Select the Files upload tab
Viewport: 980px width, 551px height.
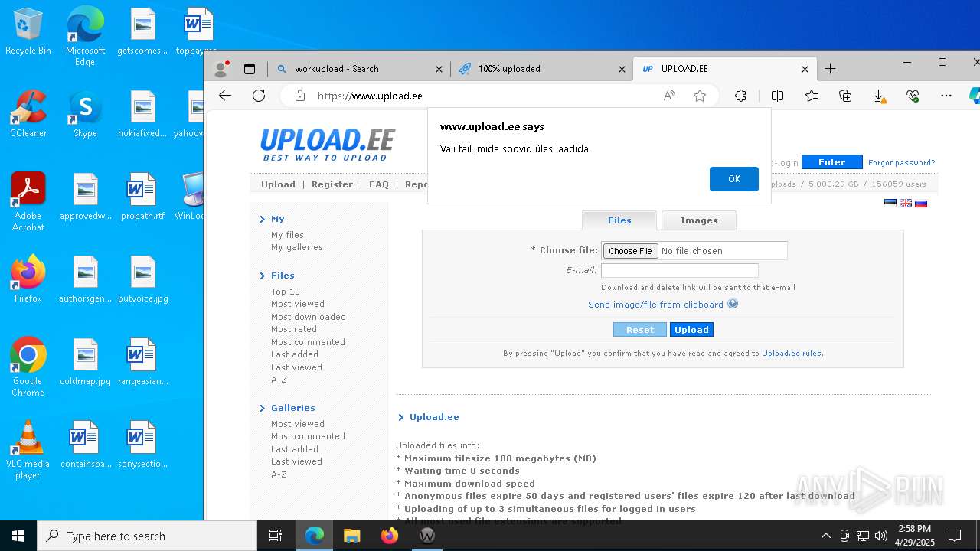pyautogui.click(x=619, y=220)
